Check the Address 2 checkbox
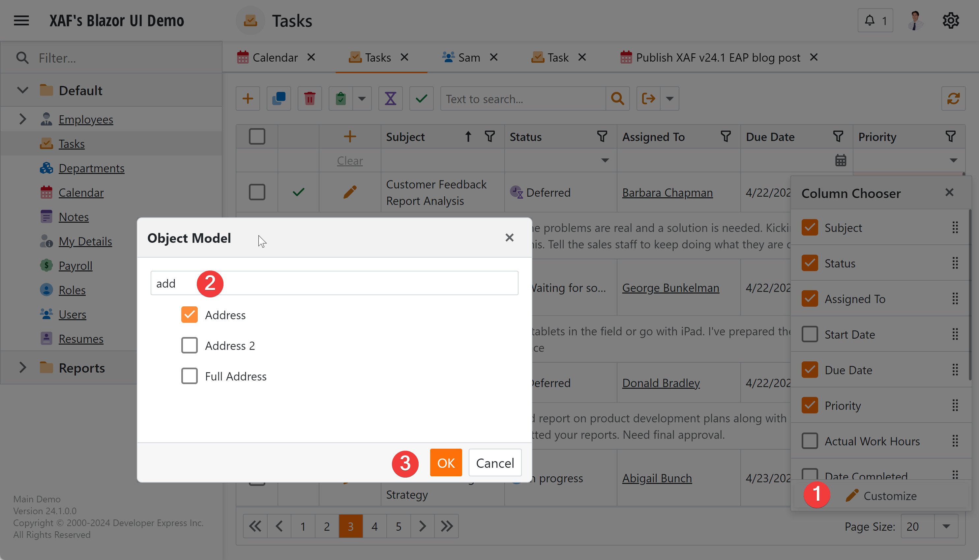979x560 pixels. [x=189, y=345]
